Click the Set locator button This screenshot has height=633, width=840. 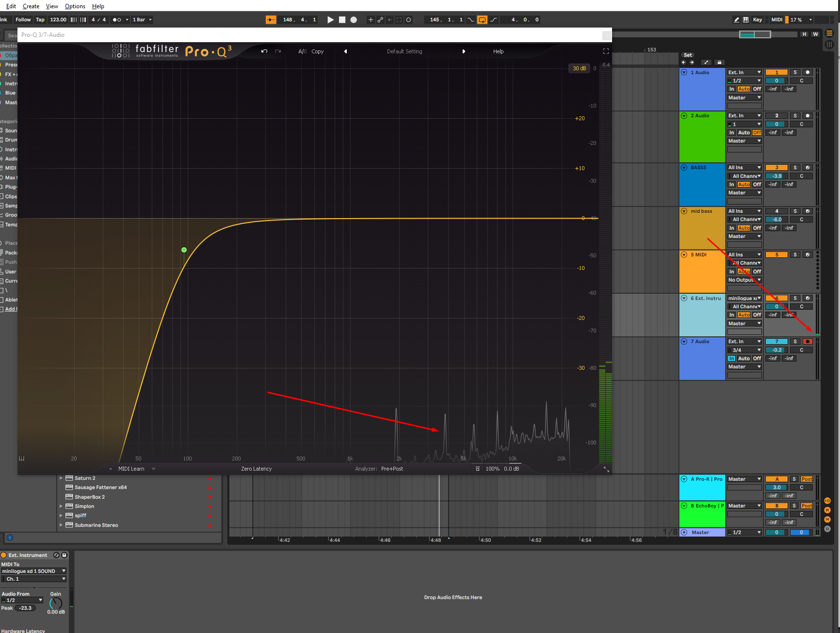[x=688, y=55]
